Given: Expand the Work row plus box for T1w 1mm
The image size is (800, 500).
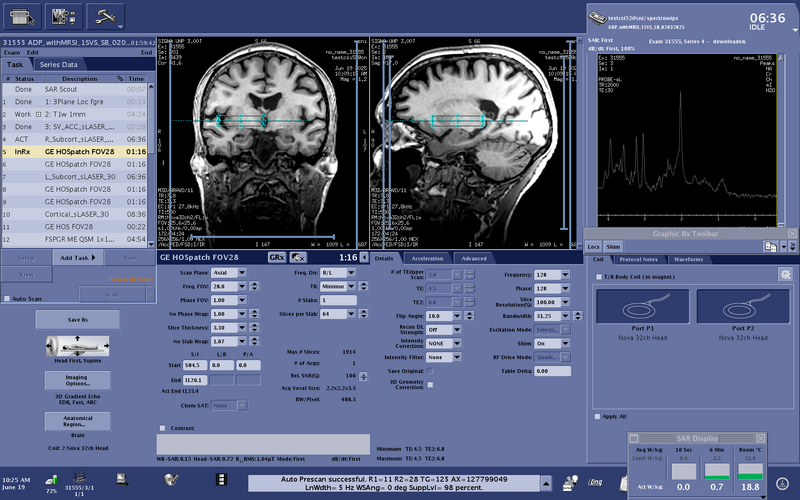Looking at the screenshot, I should pyautogui.click(x=38, y=114).
